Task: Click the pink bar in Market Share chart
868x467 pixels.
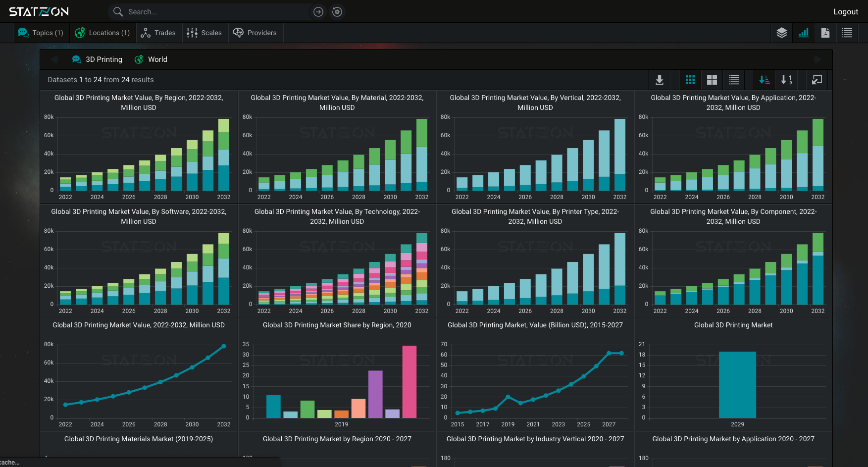Action: pyautogui.click(x=409, y=381)
